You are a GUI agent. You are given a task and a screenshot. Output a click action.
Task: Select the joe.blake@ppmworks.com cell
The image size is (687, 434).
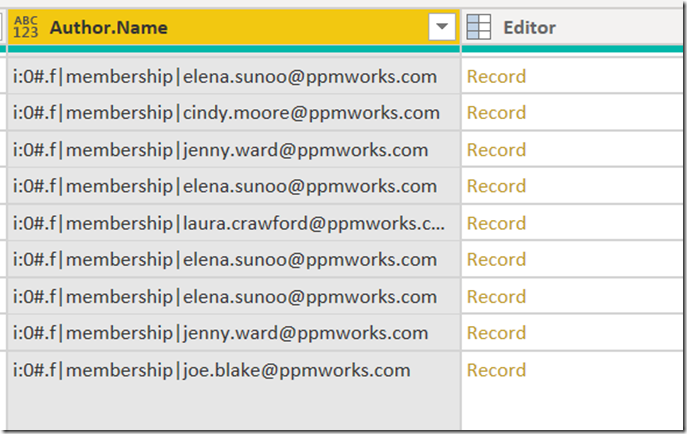pos(234,370)
